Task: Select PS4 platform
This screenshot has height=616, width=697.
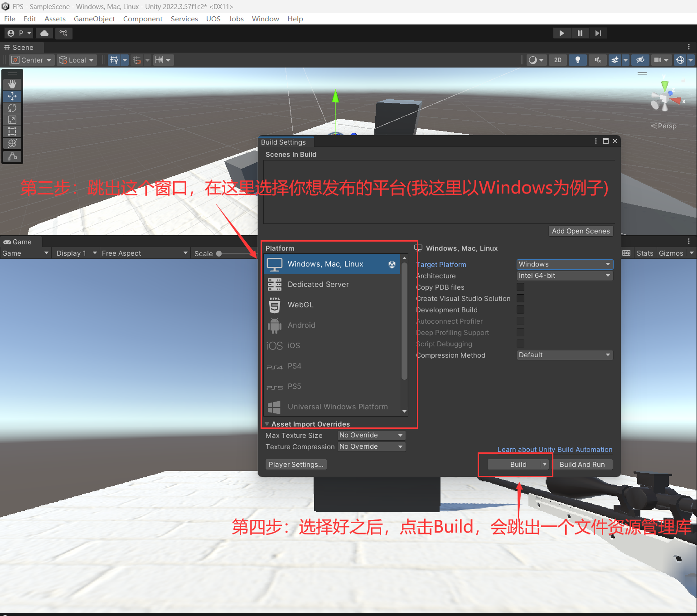Action: pyautogui.click(x=332, y=366)
